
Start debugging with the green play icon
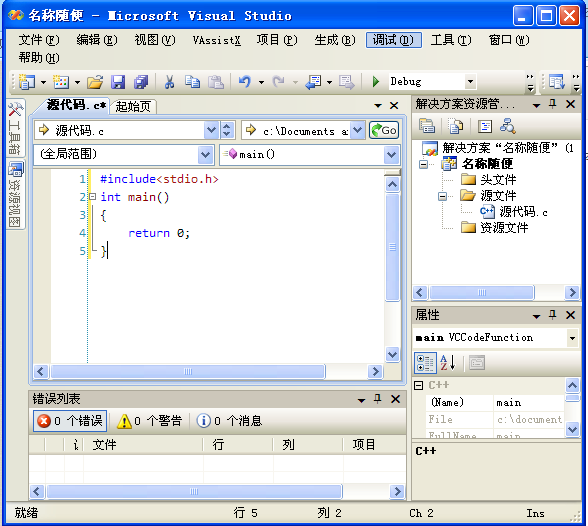point(375,81)
